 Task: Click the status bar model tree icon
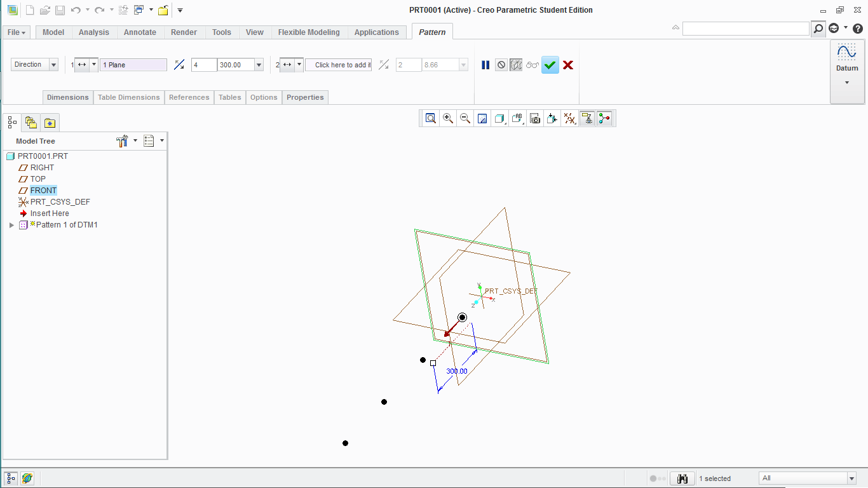(11, 478)
